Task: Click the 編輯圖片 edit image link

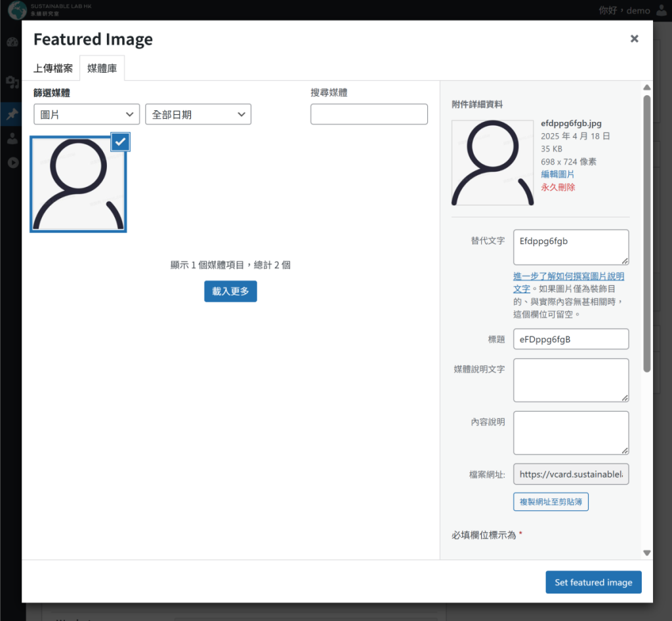Action: tap(557, 174)
